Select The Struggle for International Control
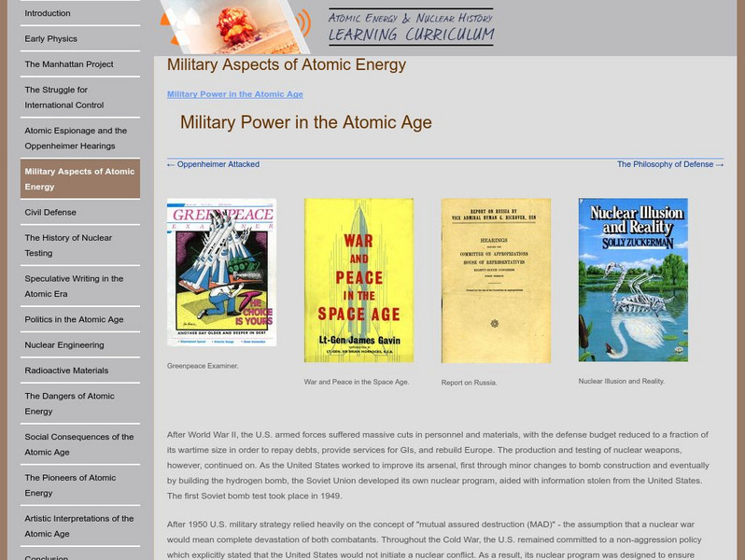Screen dimensions: 745x560 [80, 97]
